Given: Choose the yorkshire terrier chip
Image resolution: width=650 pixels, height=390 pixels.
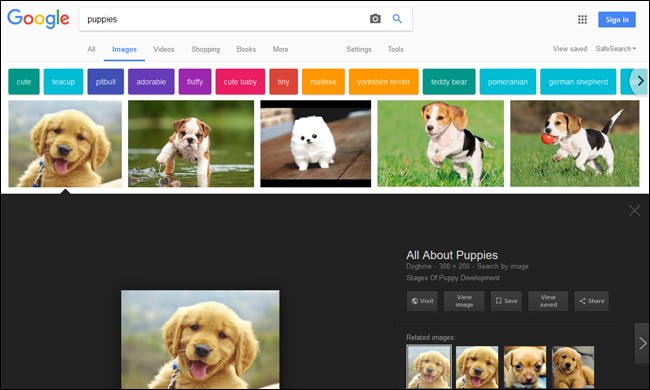Looking at the screenshot, I should [x=384, y=82].
